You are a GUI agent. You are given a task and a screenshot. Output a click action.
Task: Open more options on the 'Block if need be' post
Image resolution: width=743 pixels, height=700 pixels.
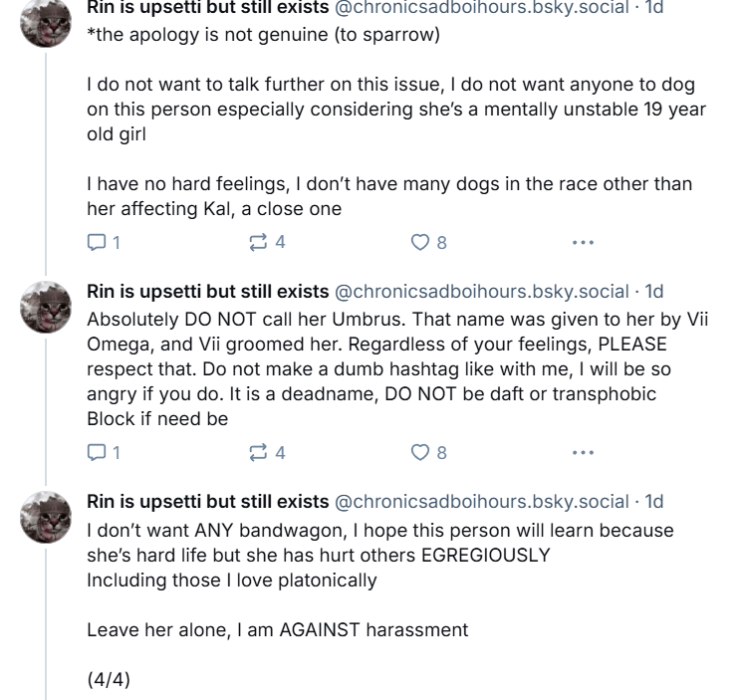click(x=583, y=453)
